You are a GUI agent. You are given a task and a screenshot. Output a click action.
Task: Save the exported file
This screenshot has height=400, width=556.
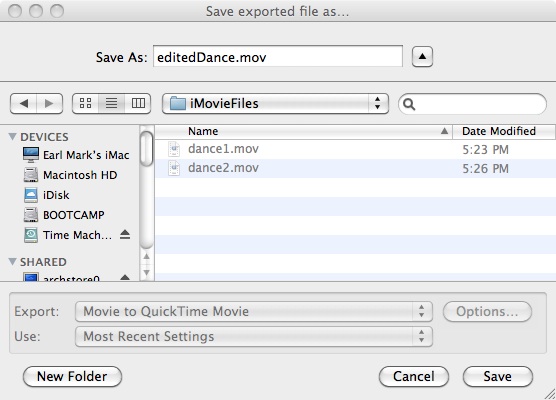point(497,376)
